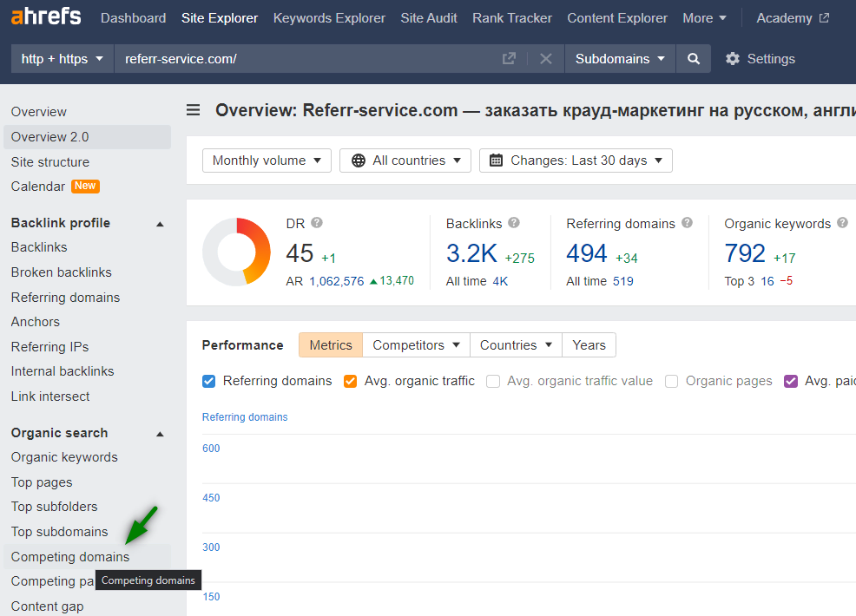Open Top subfolders report
Image resolution: width=856 pixels, height=616 pixels.
[x=54, y=507]
